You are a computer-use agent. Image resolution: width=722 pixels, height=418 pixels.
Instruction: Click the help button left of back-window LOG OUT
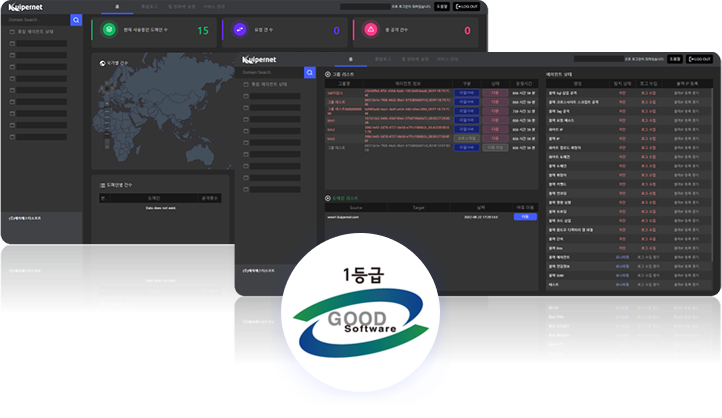pos(442,6)
